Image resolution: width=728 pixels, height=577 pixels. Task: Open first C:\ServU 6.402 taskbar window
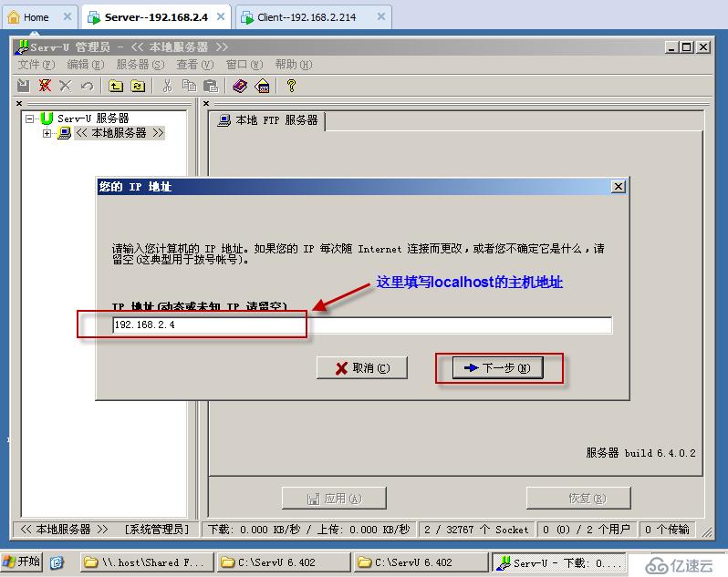coord(284,562)
